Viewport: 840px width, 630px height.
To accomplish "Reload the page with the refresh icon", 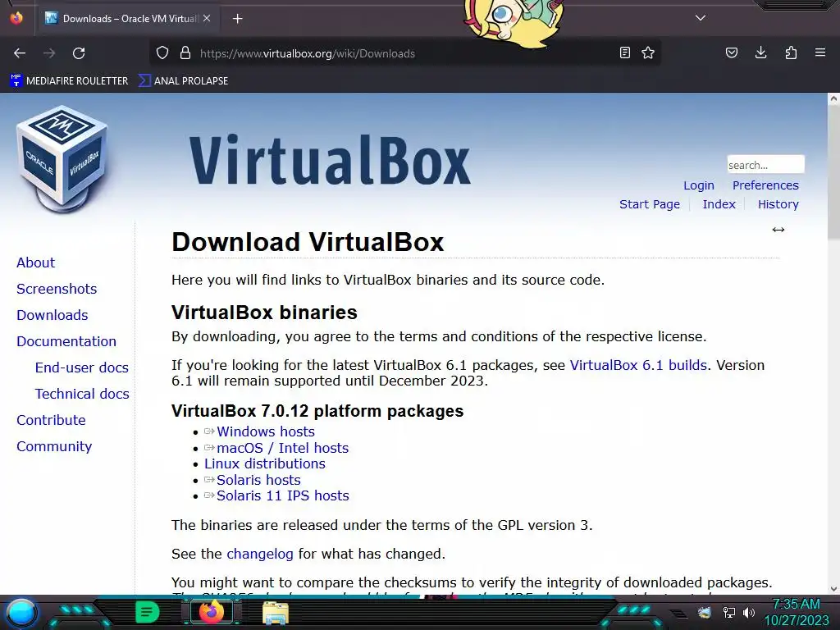I will click(79, 53).
